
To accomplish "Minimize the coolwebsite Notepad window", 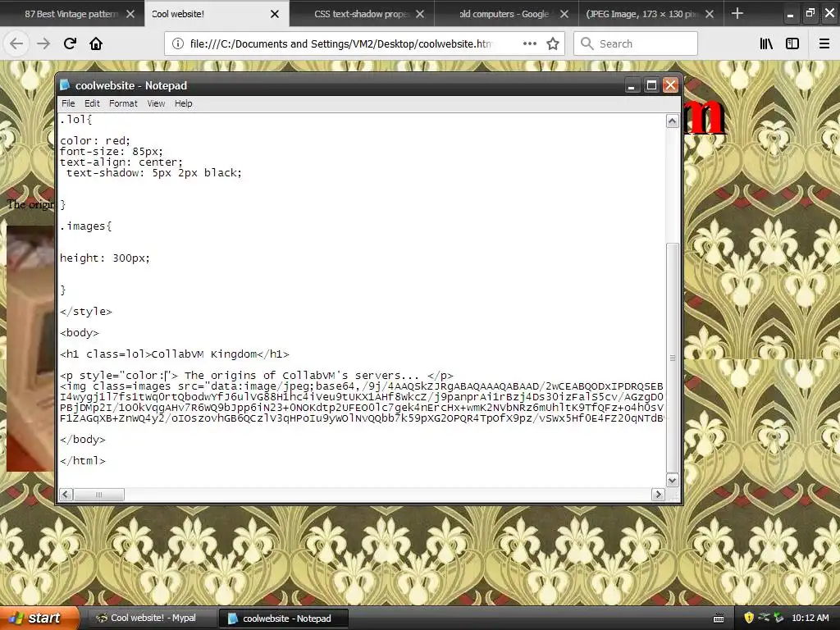I will [632, 85].
